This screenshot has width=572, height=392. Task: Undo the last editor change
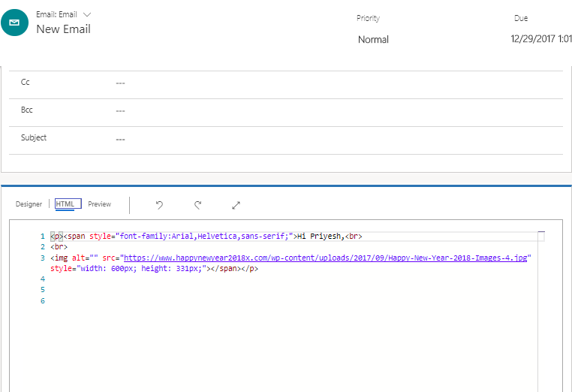pos(159,205)
